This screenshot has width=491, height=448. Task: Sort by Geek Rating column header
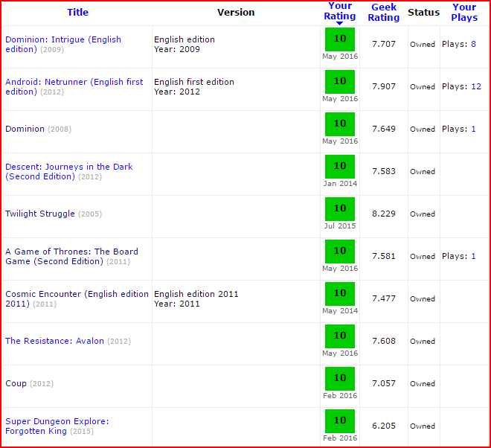tap(384, 12)
